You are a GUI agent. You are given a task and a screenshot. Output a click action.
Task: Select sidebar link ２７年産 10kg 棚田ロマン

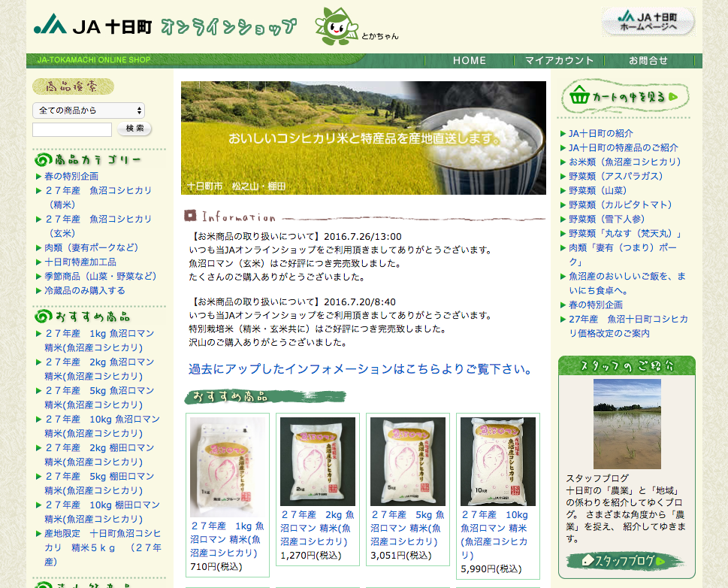coord(102,512)
